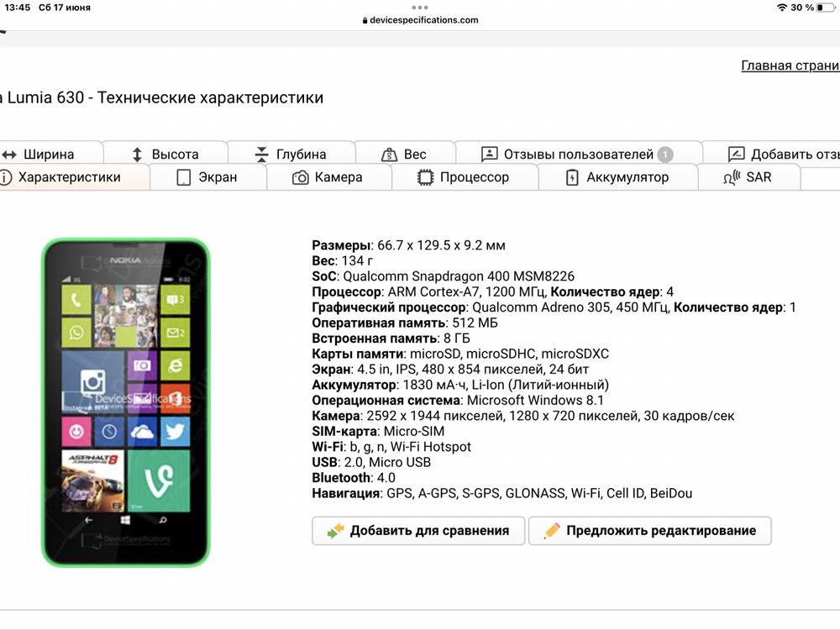
Task: Click Встроенная память 8 ГБ line
Action: (x=391, y=339)
